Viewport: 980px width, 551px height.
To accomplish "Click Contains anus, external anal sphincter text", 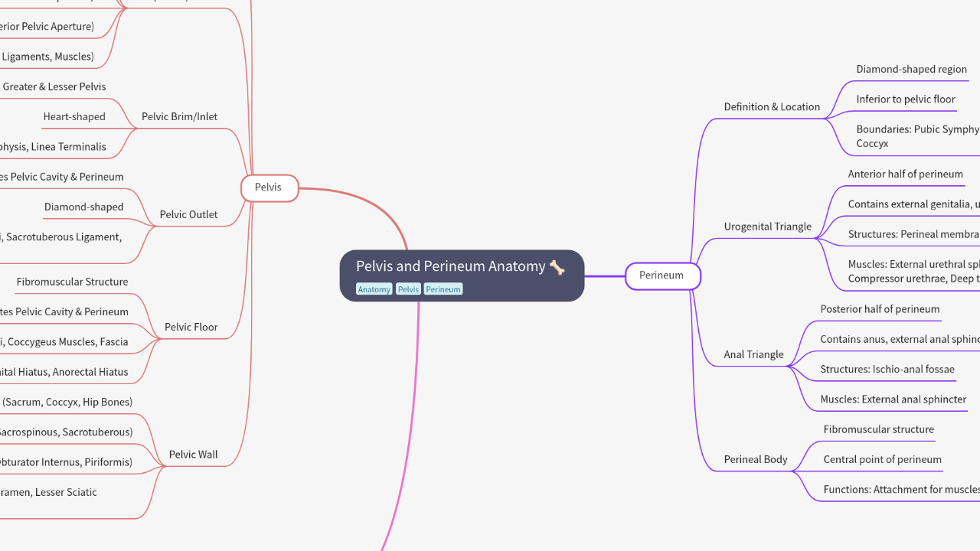I will (x=900, y=340).
